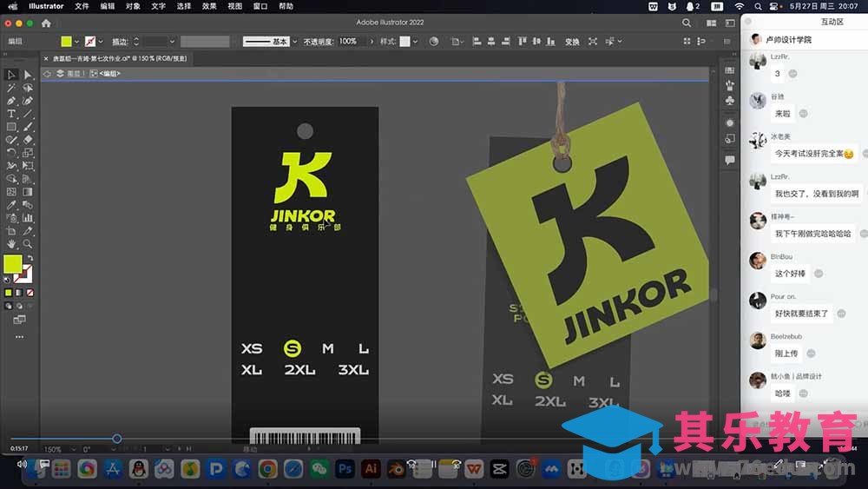868x489 pixels.
Task: Open the 对象 menu
Action: click(133, 6)
